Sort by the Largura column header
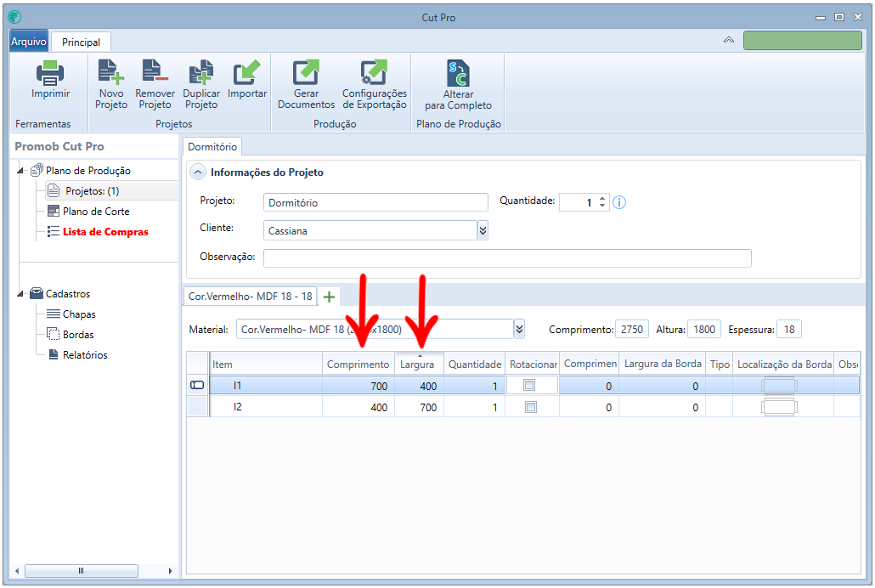875x588 pixels. click(x=419, y=364)
